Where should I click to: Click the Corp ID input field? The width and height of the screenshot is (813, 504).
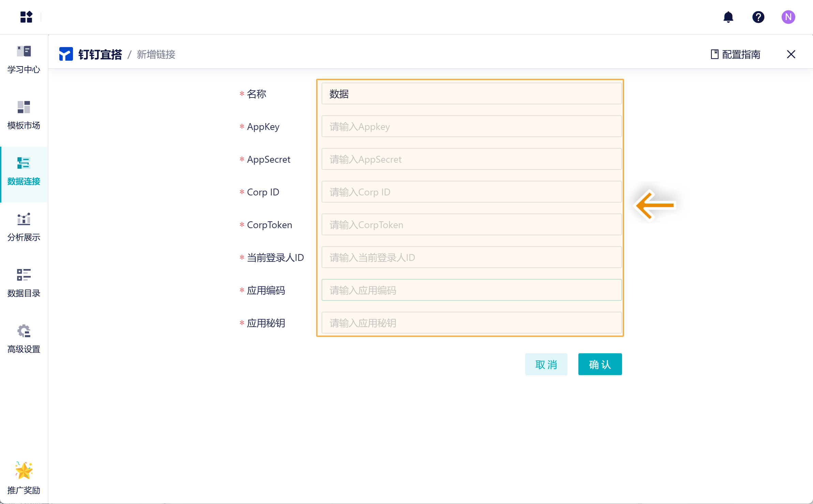pos(471,192)
